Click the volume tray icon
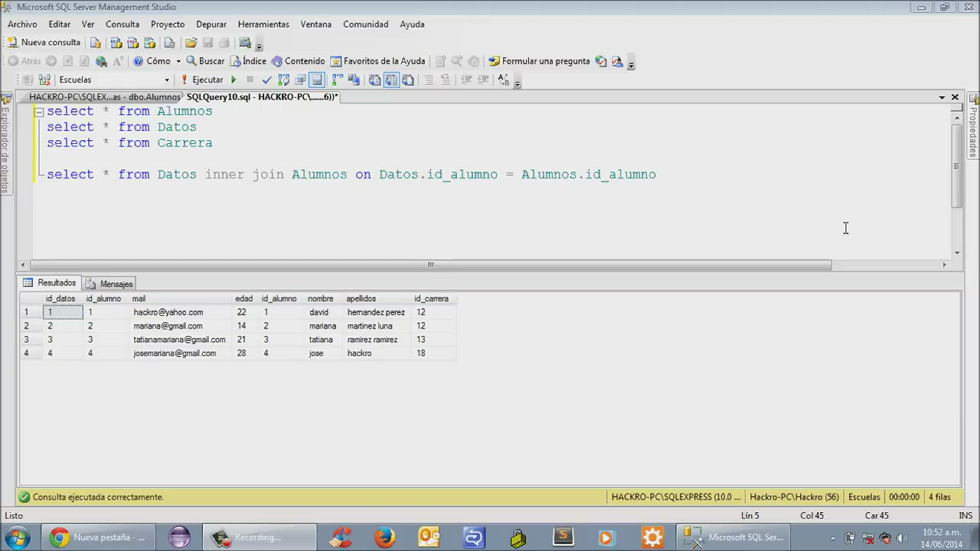The width and height of the screenshot is (980, 551). coord(902,538)
